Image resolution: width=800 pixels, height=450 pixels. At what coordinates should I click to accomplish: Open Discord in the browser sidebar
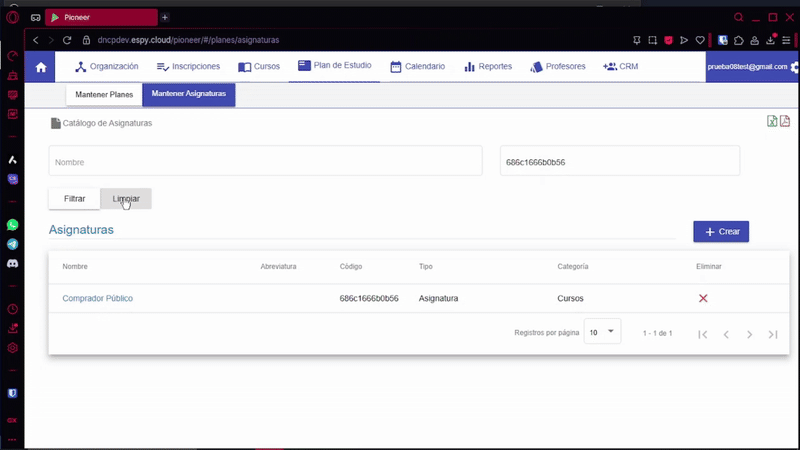point(13,263)
